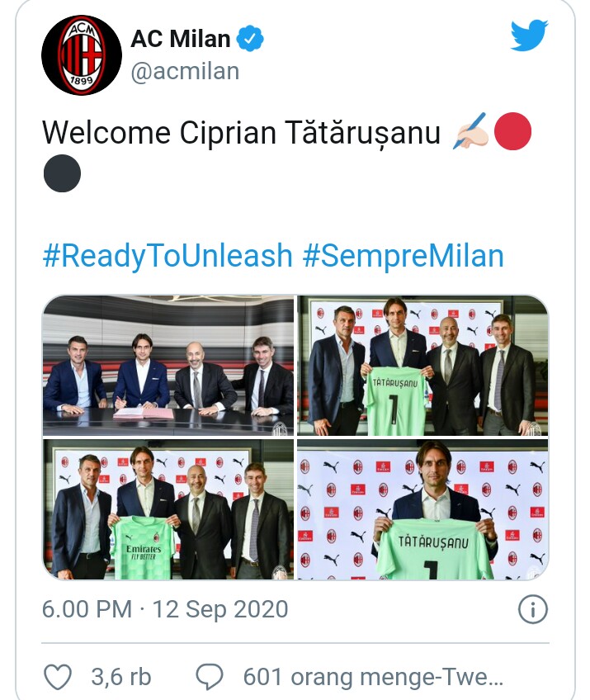
Task: Click the blue verified badge
Action: [250, 39]
